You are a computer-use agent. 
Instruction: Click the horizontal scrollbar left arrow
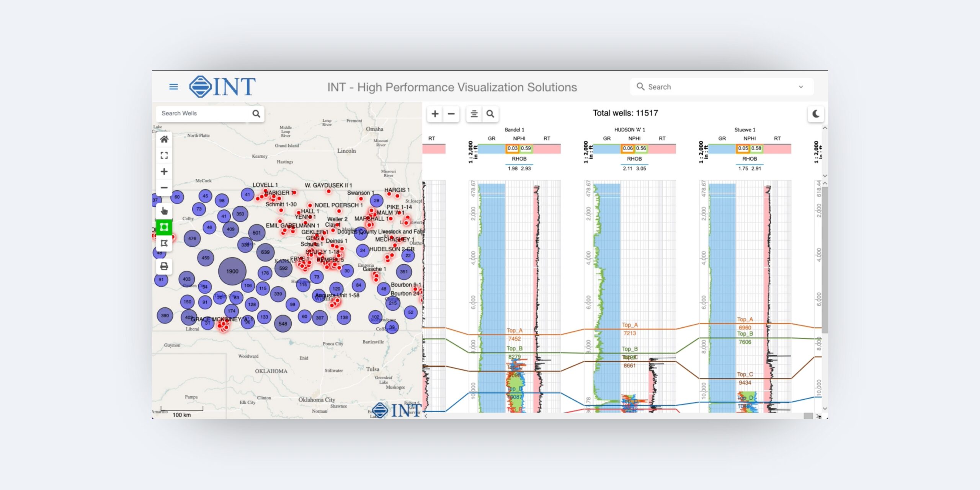click(x=426, y=416)
